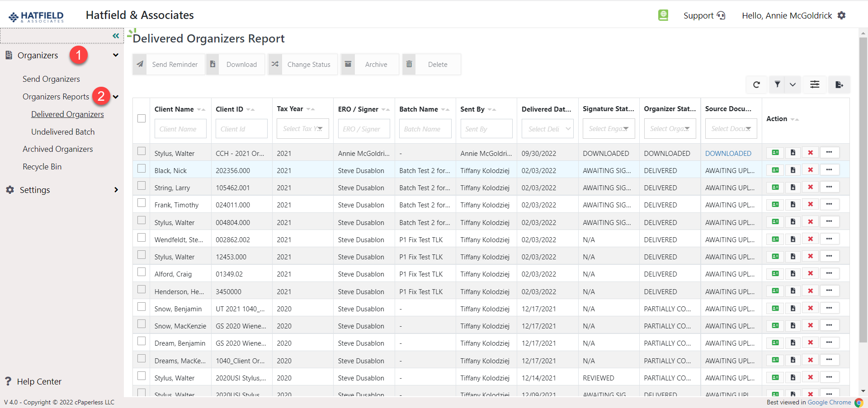Check the row checkbox for Wendfeldt, Ste...
The width and height of the screenshot is (868, 408).
point(142,237)
